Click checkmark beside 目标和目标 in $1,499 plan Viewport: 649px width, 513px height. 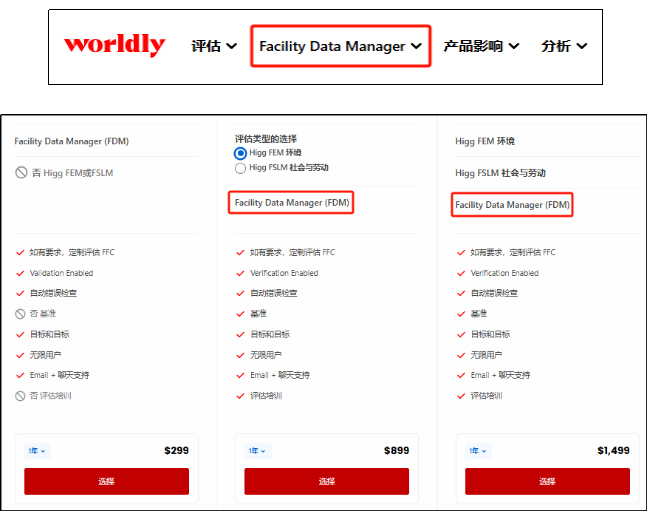pos(461,335)
